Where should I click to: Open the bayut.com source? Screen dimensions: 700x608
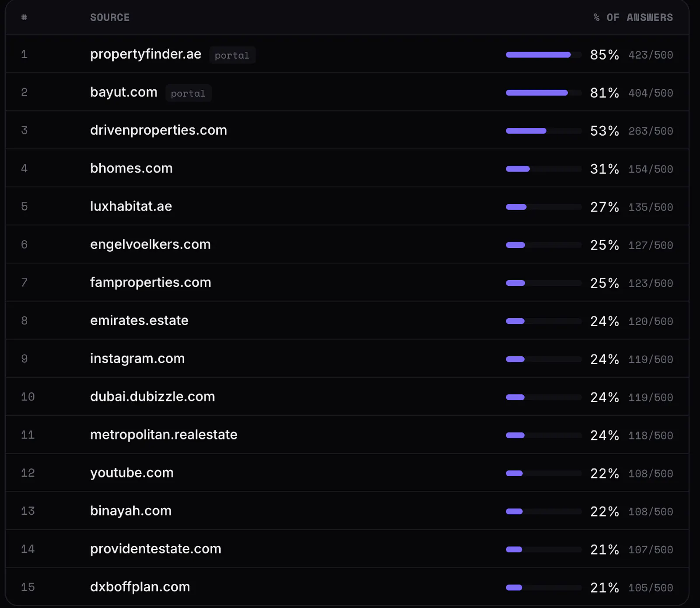click(x=124, y=92)
